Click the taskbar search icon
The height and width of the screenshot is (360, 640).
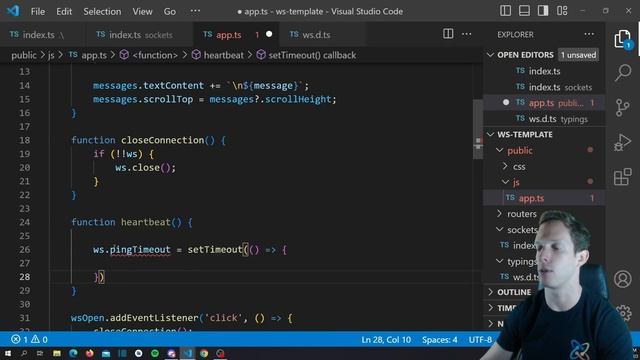24,353
